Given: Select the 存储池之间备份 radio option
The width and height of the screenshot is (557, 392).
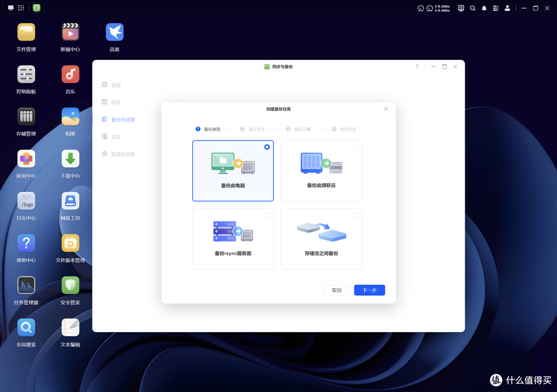Looking at the screenshot, I should [x=355, y=215].
